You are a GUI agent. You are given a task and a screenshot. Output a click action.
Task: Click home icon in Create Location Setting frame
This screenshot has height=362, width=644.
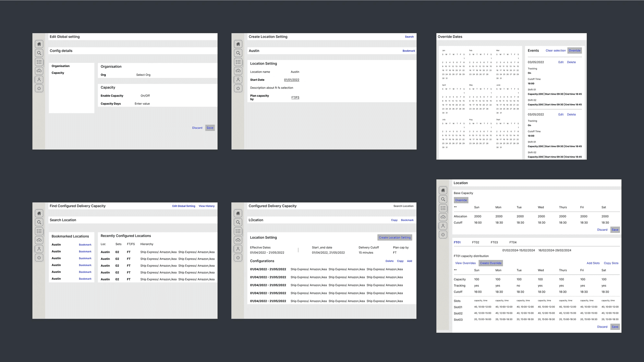point(238,44)
